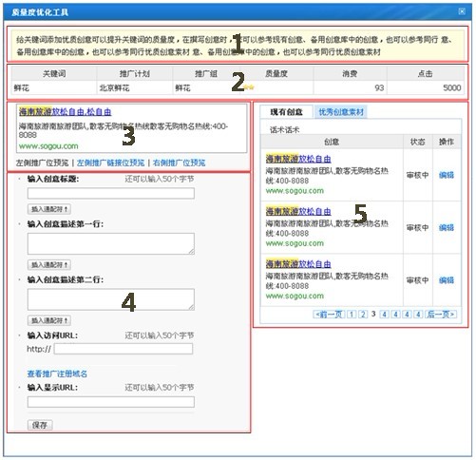This screenshot has width=476, height=460.
Task: Close the 质量度优化工具 dialog
Action: coord(462,11)
